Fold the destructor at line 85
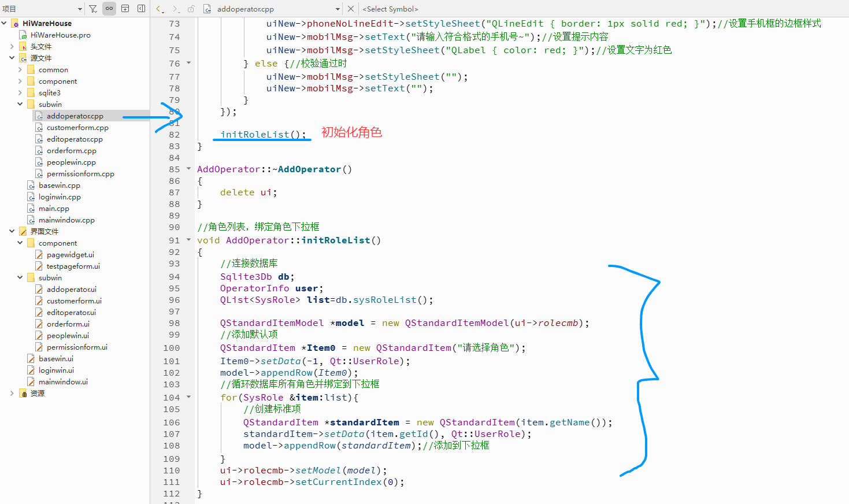The image size is (849, 504). 188,169
